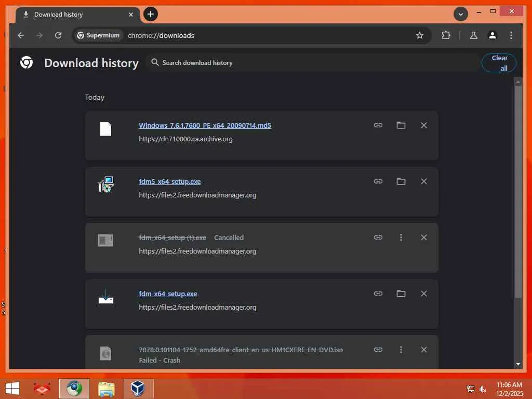Image resolution: width=532 pixels, height=399 pixels.
Task: Open more actions for fdm_x64_setup (1).exe
Action: [401, 237]
